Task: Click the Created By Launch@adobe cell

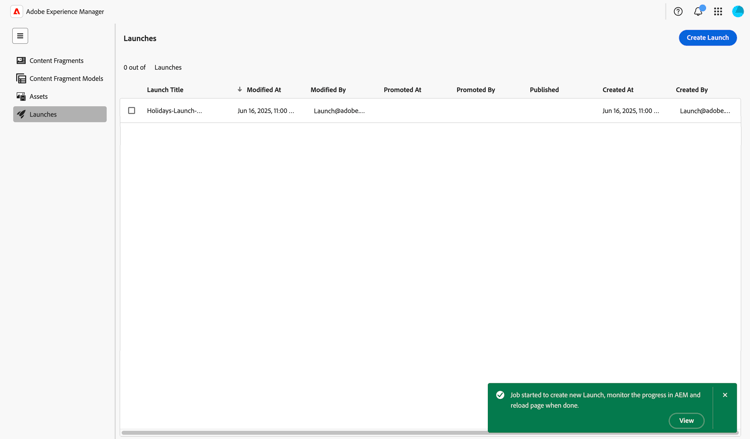Action: click(x=705, y=110)
